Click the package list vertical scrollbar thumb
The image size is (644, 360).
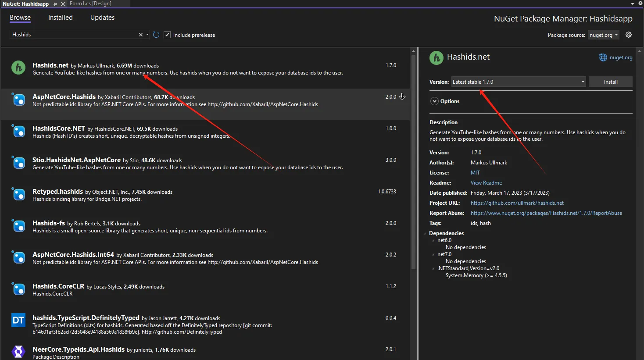[413, 161]
